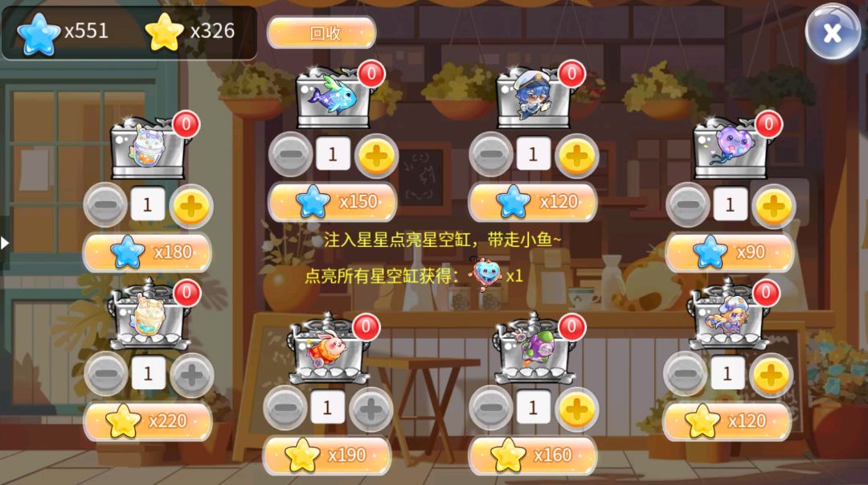Decrease quantity for the yellow x120 tank
The height and width of the screenshot is (485, 868).
[x=685, y=374]
